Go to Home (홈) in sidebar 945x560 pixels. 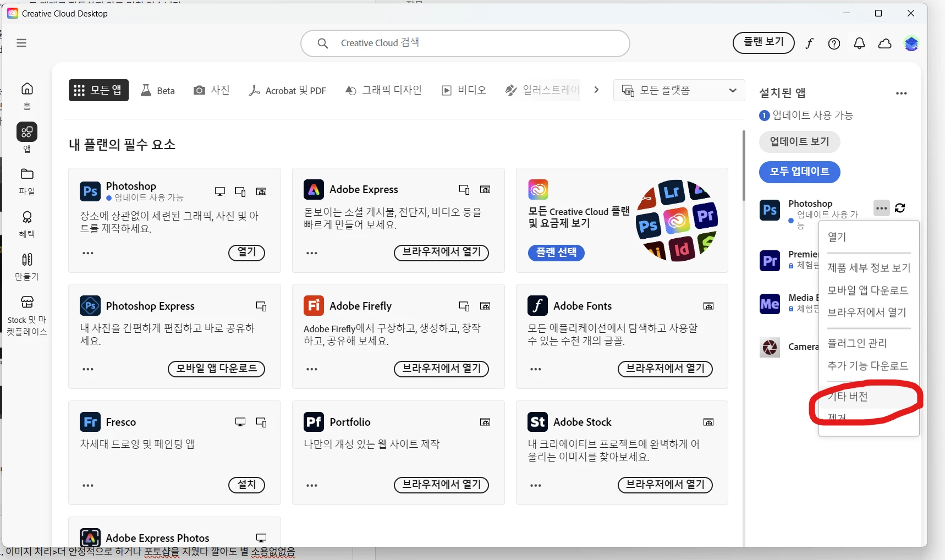(27, 96)
